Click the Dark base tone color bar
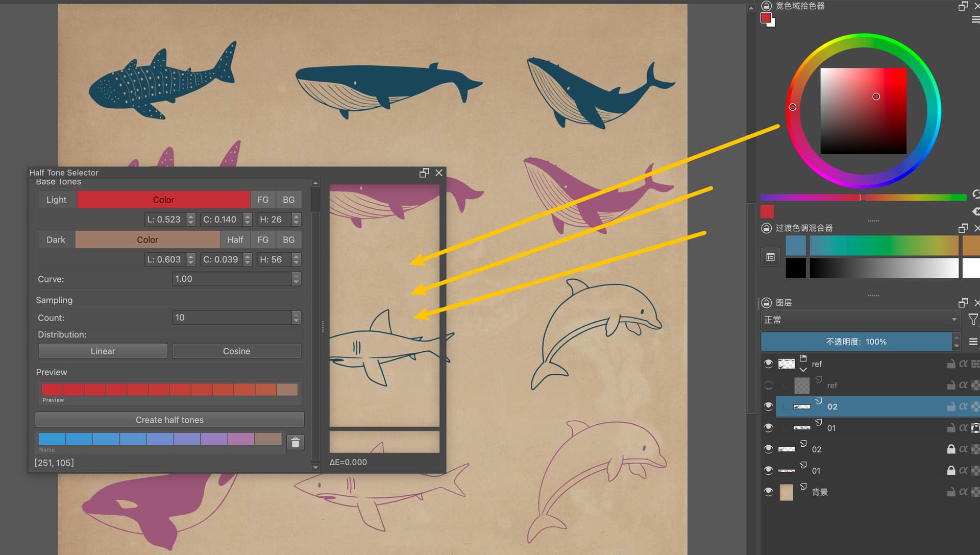Image resolution: width=980 pixels, height=555 pixels. (148, 239)
